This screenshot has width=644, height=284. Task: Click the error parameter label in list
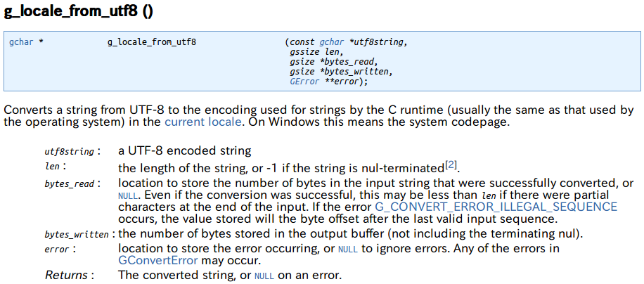click(58, 250)
